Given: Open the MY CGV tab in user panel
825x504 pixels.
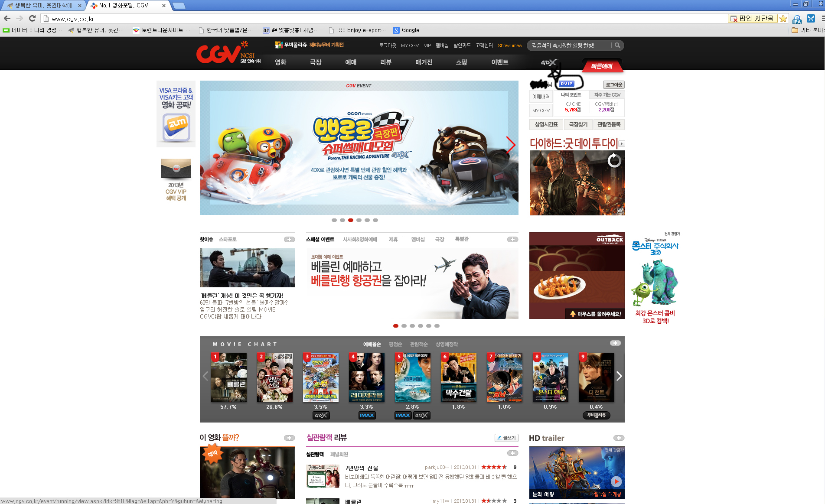Looking at the screenshot, I should 541,111.
